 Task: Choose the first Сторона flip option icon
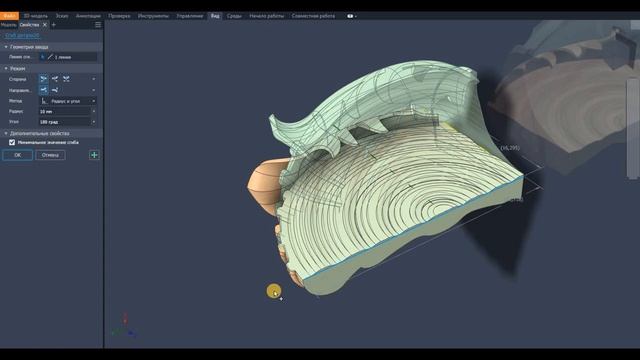tap(43, 78)
